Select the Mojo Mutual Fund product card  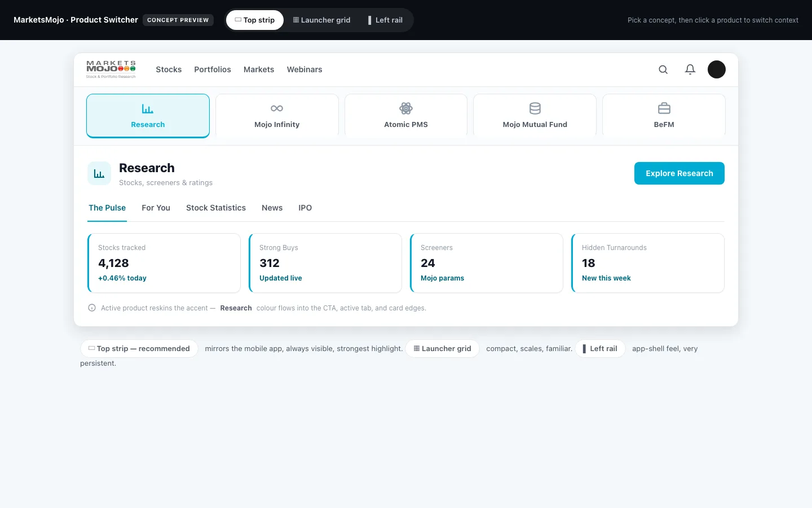[x=535, y=116]
